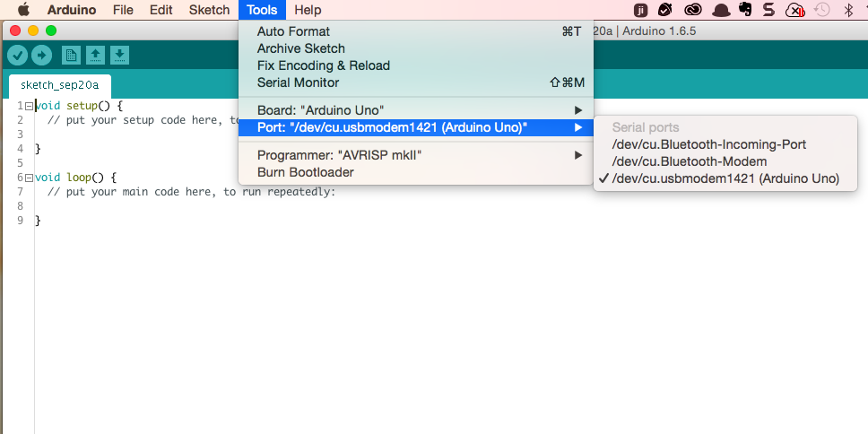Click the 'ji' menu bar icon
Screen dimensions: 868x434
tap(640, 10)
